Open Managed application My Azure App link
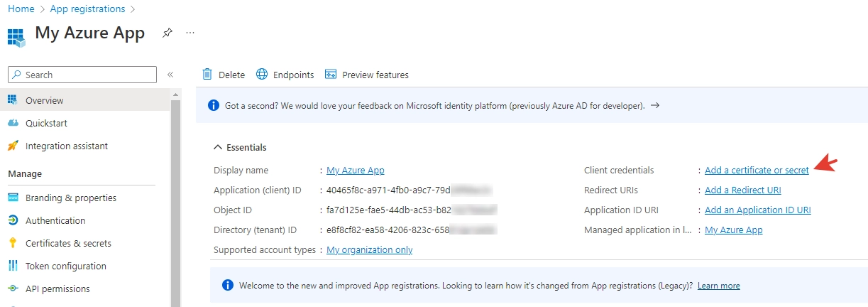 pyautogui.click(x=734, y=230)
